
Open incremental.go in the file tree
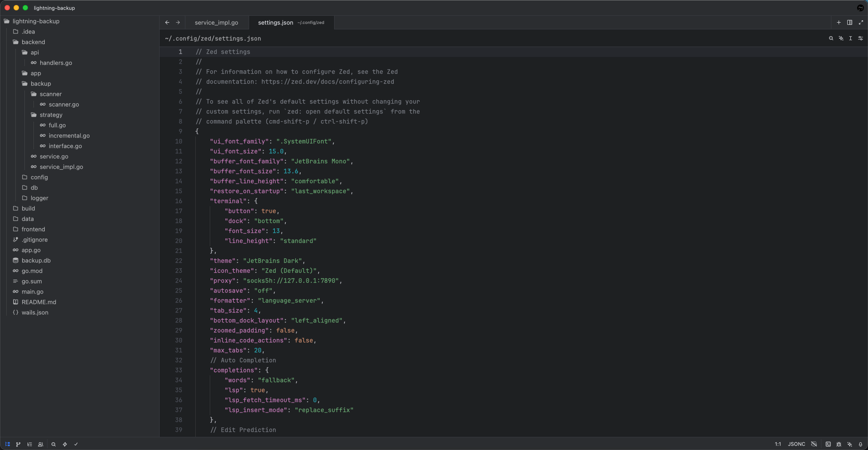pyautogui.click(x=69, y=136)
